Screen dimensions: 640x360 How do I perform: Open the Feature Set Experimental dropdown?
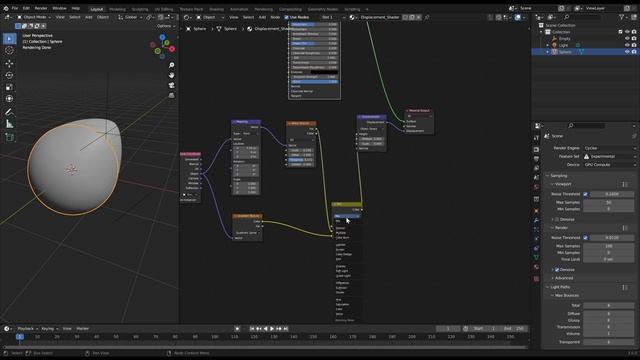(610, 156)
